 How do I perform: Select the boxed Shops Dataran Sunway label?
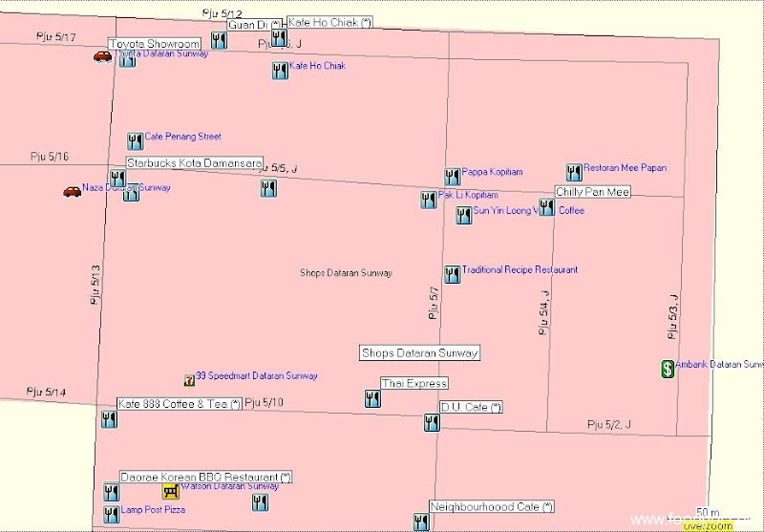click(419, 353)
